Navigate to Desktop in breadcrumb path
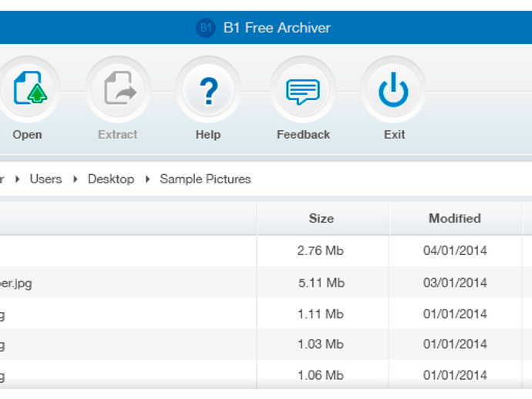 (111, 179)
